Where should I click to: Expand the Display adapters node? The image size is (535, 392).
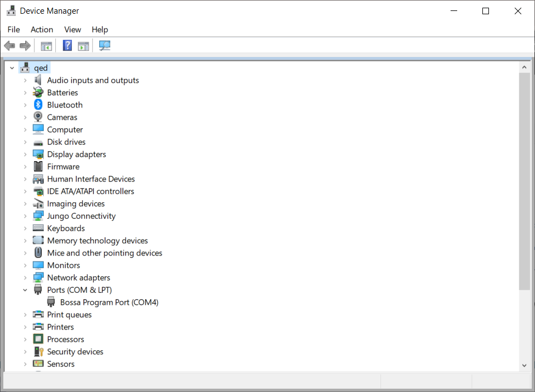[x=25, y=154]
